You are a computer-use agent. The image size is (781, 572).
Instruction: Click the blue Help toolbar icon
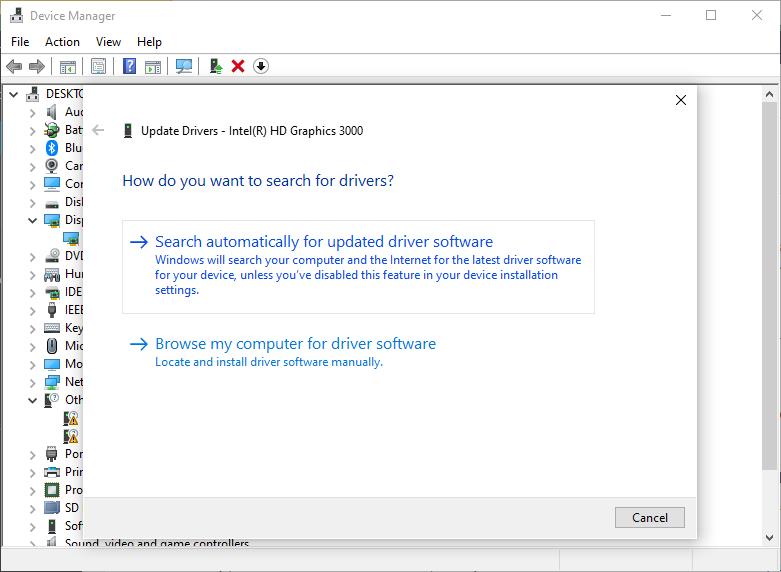tap(130, 66)
